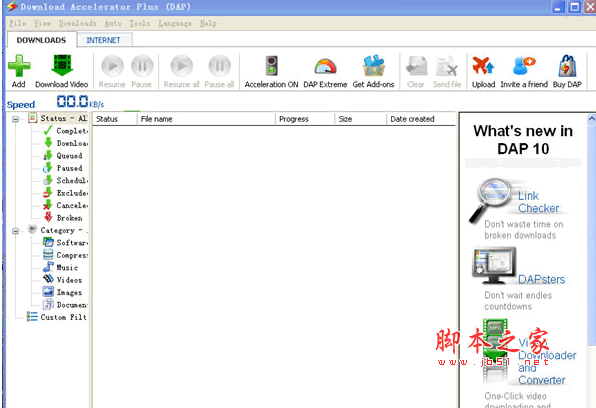Open the Downloads menu
This screenshot has height=408, width=596.
click(x=78, y=24)
